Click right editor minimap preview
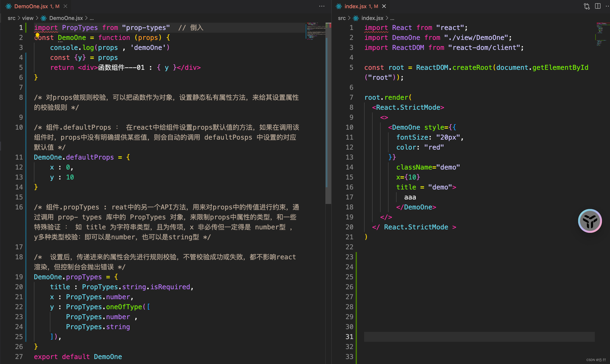 click(x=603, y=34)
